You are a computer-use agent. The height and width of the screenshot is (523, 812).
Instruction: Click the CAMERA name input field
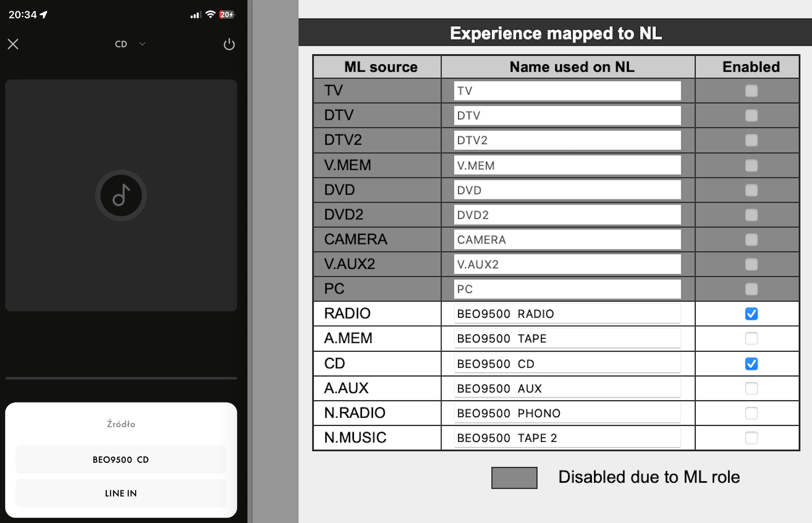point(567,239)
